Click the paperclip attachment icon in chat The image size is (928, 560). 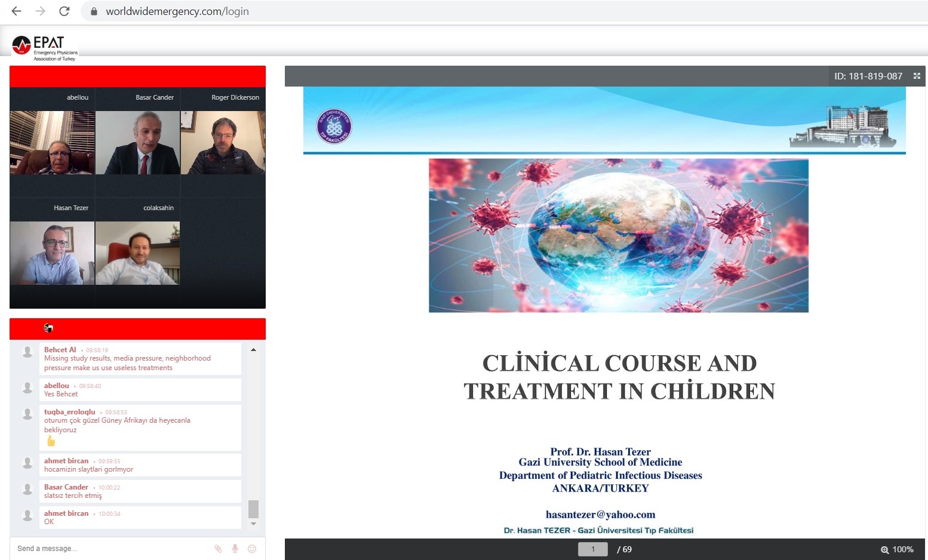point(218,549)
